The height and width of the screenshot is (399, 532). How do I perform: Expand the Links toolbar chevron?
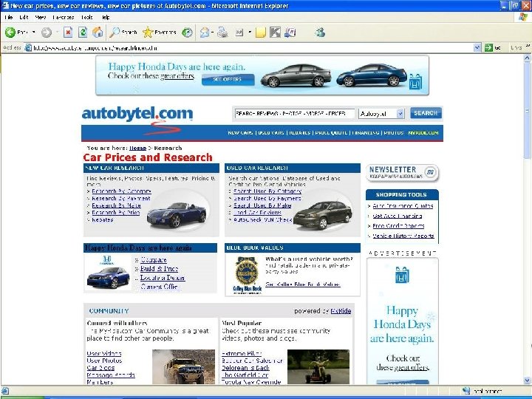coord(528,47)
